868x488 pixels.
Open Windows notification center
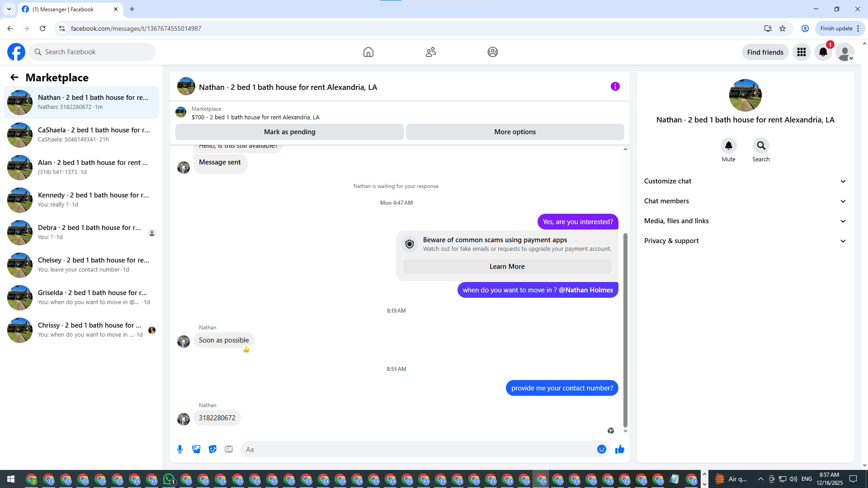(x=853, y=479)
